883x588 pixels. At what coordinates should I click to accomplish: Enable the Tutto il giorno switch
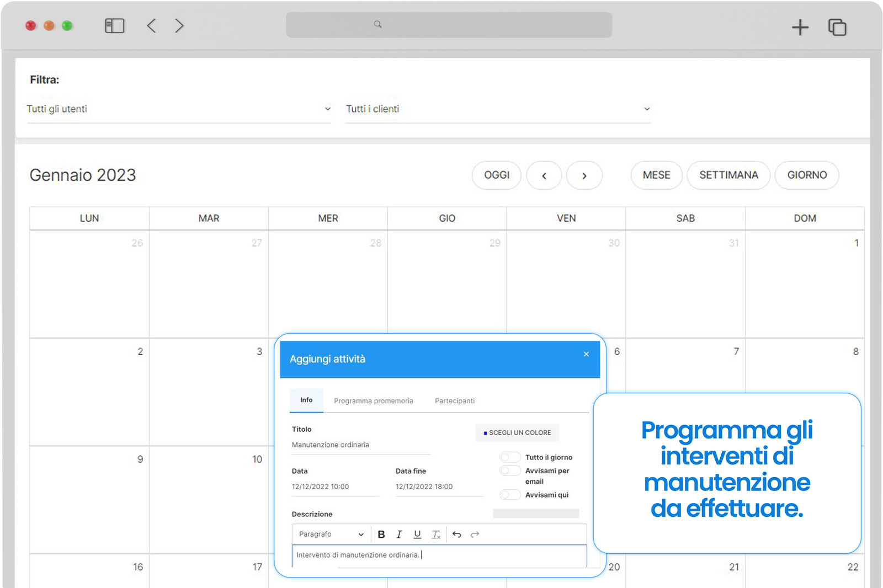(x=510, y=457)
